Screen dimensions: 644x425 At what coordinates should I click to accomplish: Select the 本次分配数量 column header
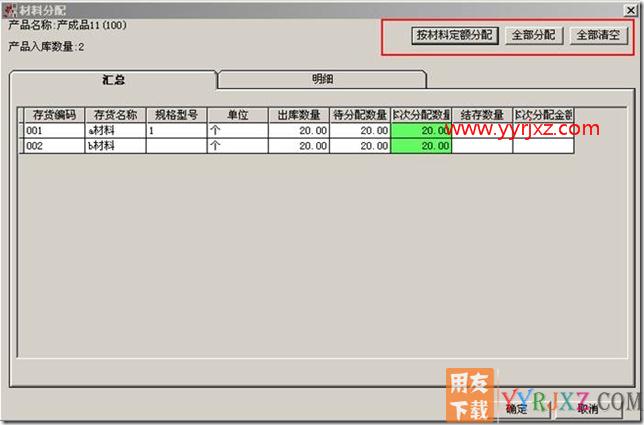click(x=421, y=115)
